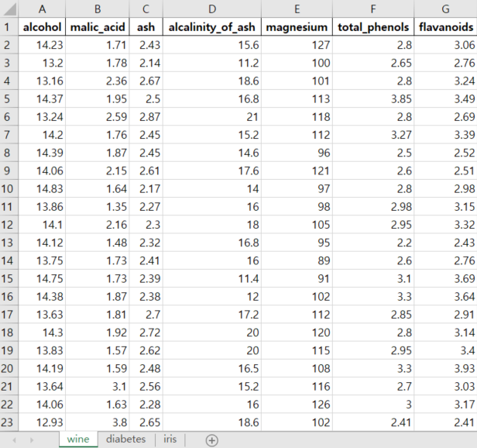Viewport: 477px width, 448px height.
Task: Click the 'malic_acid' header cell
Action: point(98,27)
